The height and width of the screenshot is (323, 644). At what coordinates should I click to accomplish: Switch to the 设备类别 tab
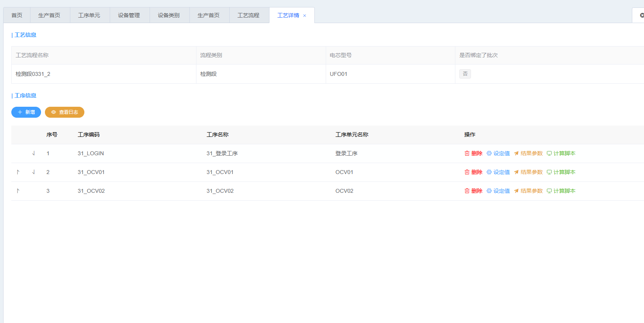tap(169, 15)
